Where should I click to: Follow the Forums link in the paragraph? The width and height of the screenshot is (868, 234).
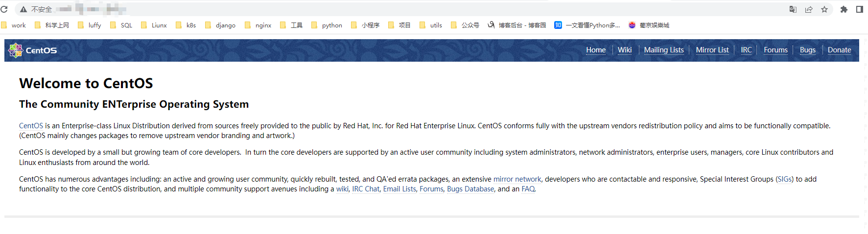coord(431,189)
